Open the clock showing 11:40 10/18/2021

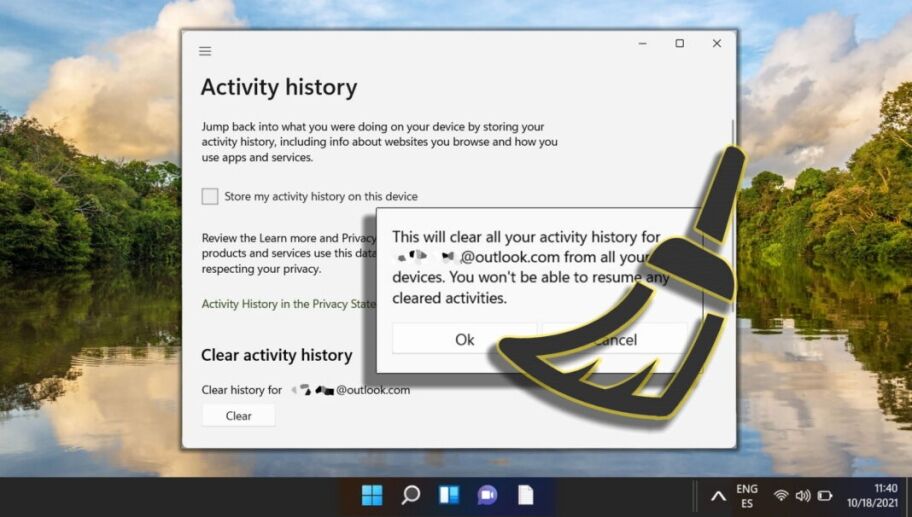[872, 495]
